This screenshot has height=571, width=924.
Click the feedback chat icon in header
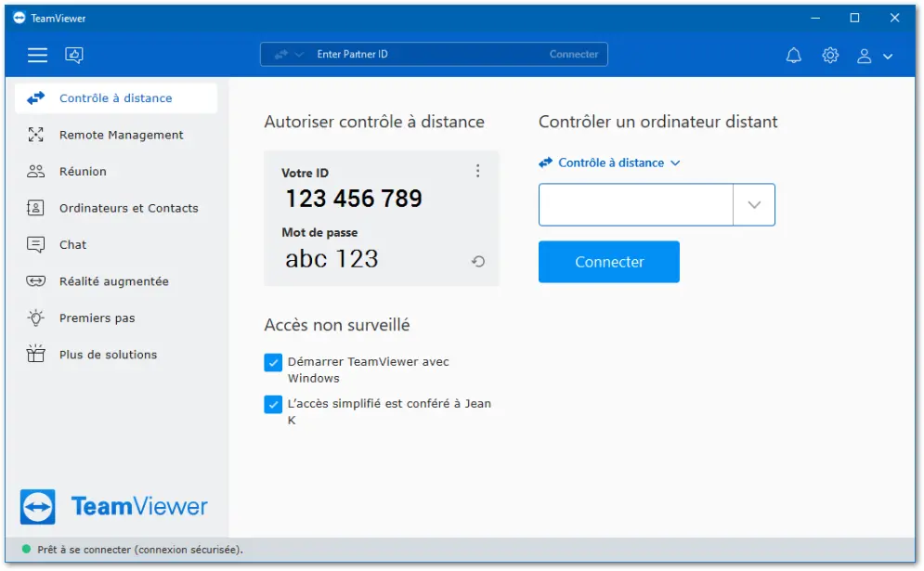pyautogui.click(x=73, y=55)
